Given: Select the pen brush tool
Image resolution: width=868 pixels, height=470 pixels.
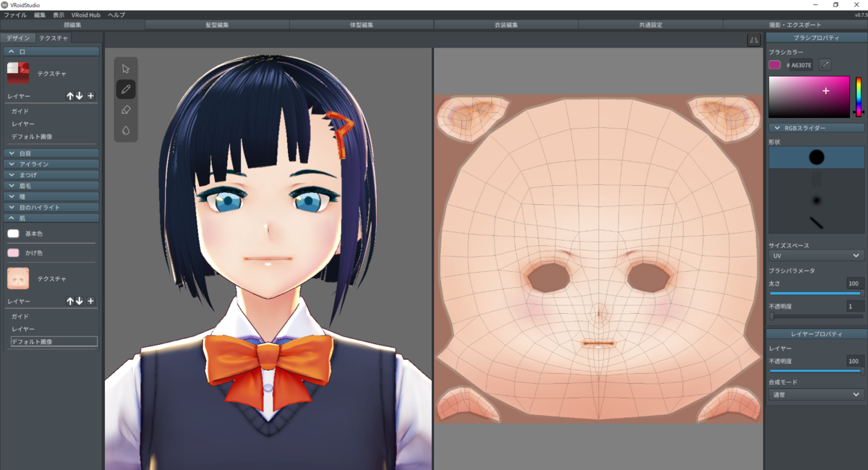Looking at the screenshot, I should pyautogui.click(x=126, y=90).
